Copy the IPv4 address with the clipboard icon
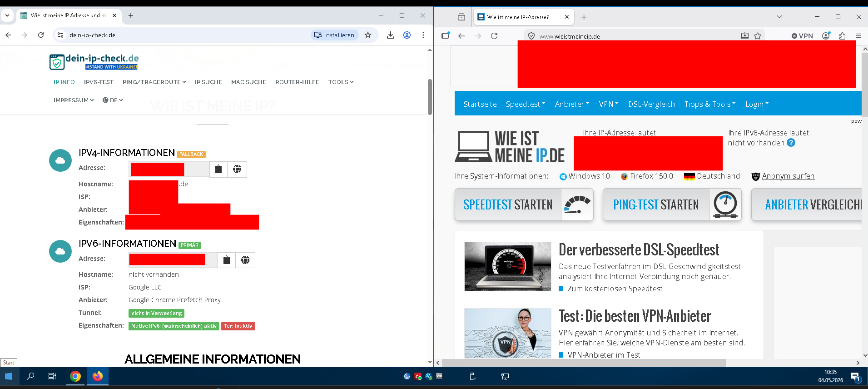 pos(218,169)
